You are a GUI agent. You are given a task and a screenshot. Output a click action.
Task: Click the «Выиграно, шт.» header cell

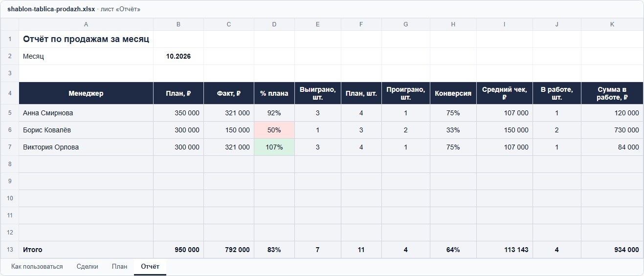318,93
